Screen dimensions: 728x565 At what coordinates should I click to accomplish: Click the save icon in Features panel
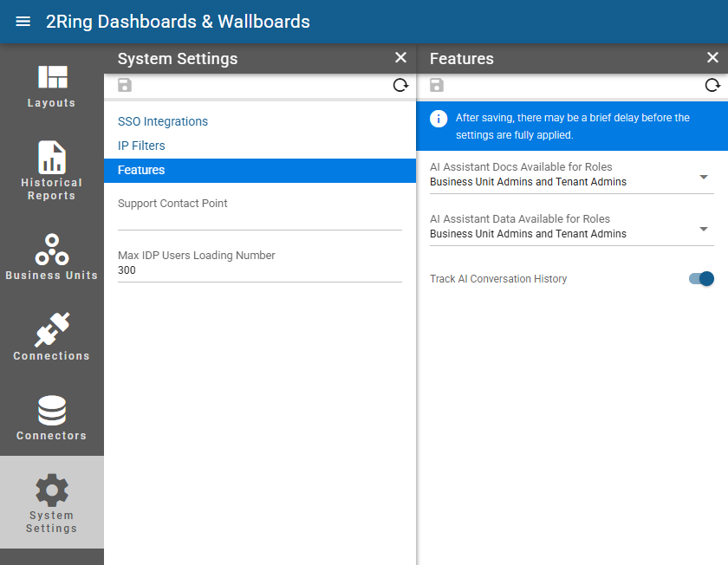(x=437, y=86)
